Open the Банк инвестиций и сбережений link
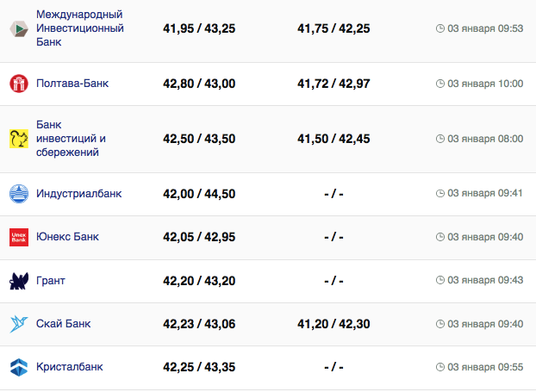The height and width of the screenshot is (392, 536). 71,139
